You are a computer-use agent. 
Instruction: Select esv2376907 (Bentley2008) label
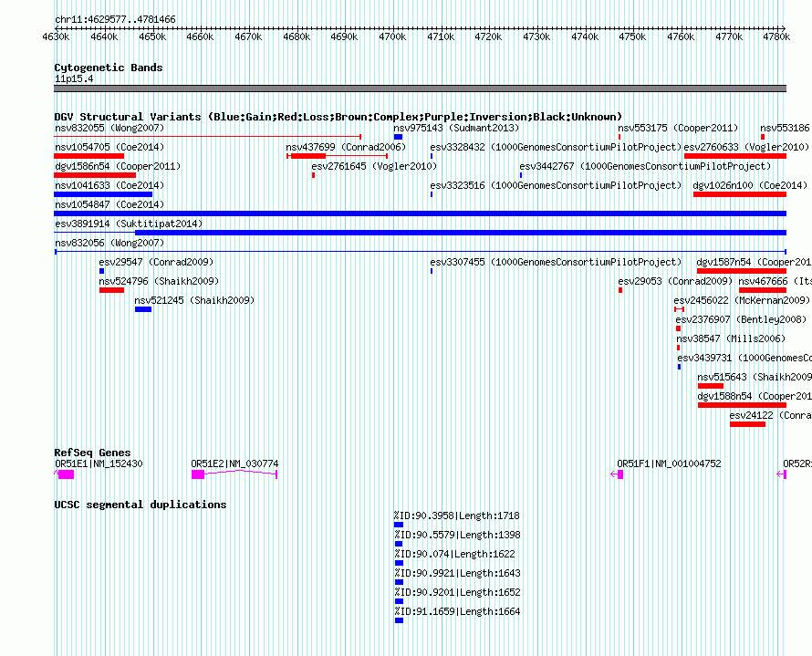click(x=741, y=319)
